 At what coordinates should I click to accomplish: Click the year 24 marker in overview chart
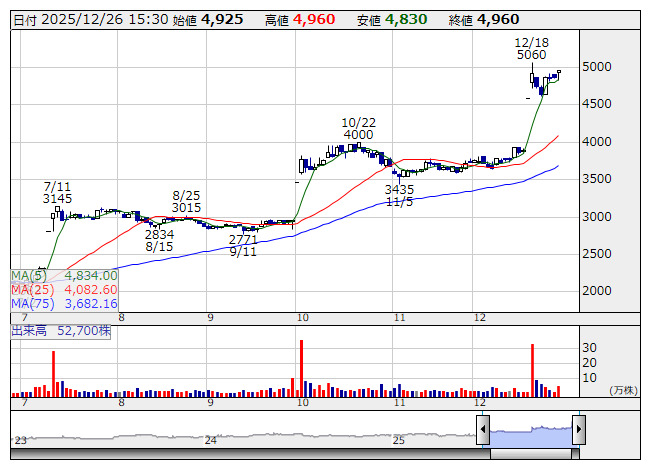211,439
